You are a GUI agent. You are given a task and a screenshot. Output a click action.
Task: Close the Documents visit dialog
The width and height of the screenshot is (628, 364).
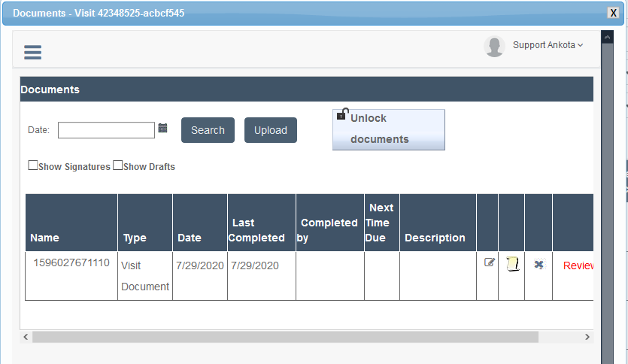tap(613, 13)
